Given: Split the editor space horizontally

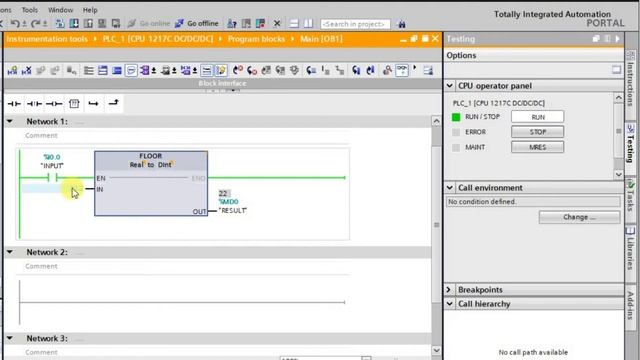Looking at the screenshot, I should coord(294,24).
